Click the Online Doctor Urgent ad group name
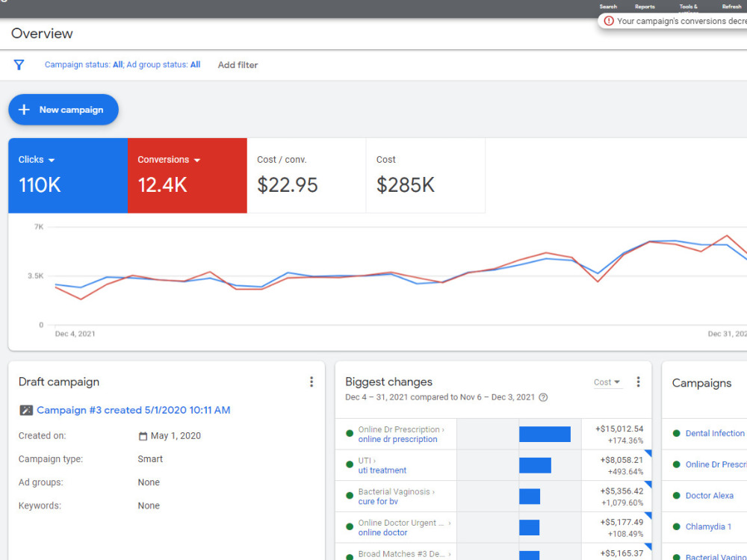Viewport: 747px width, 560px height. 401,523
